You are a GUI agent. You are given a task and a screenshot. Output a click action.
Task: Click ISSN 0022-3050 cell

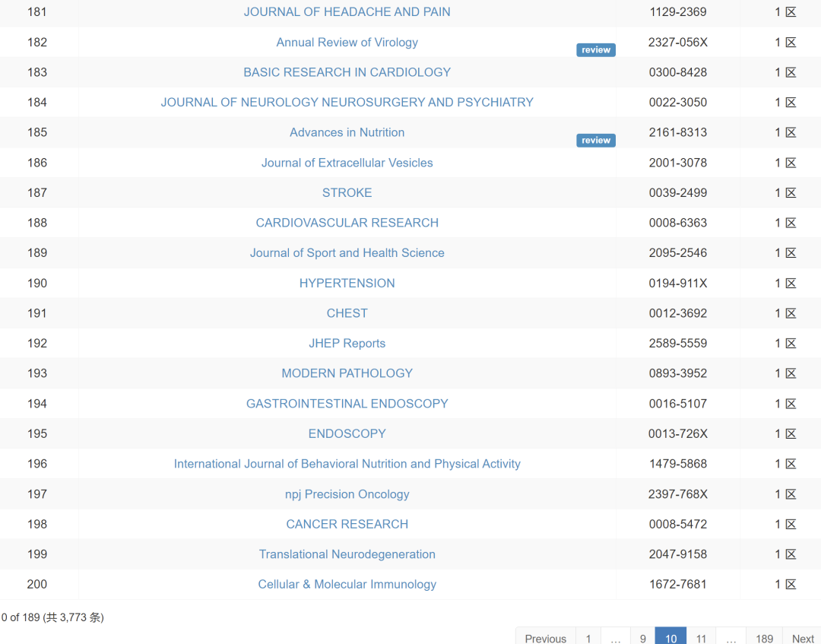(677, 102)
